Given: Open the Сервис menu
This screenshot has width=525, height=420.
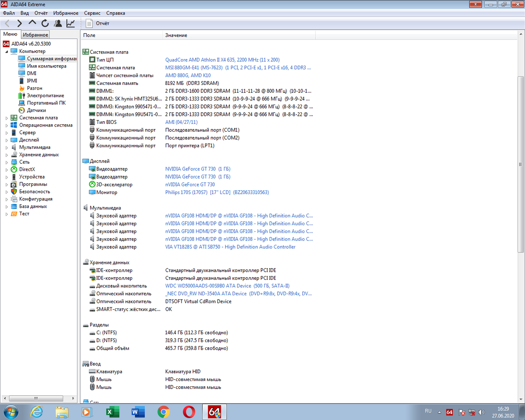Looking at the screenshot, I should [92, 13].
